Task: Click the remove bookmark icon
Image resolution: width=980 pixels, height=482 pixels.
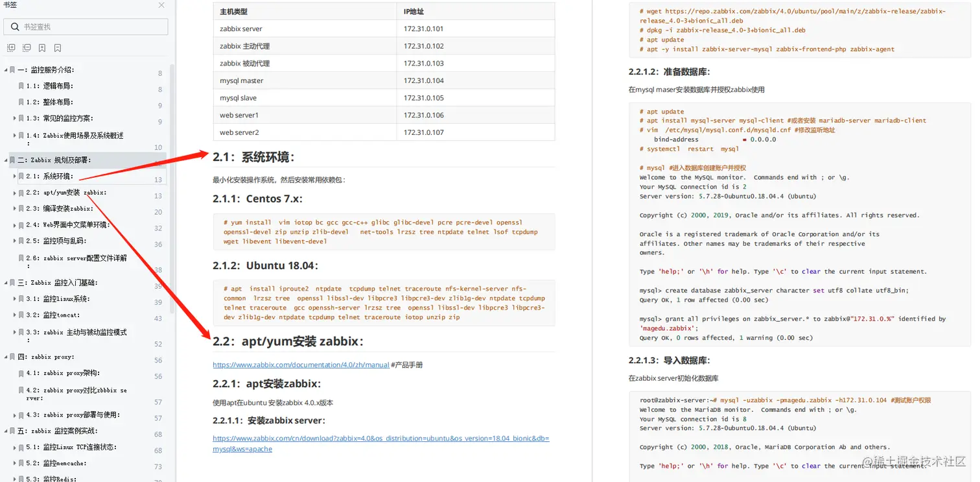Action: pyautogui.click(x=57, y=47)
